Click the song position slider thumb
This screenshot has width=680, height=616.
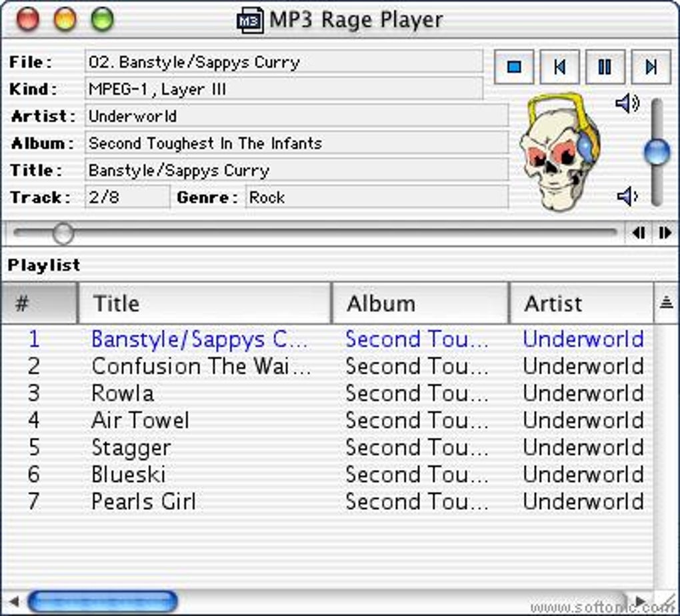click(63, 233)
